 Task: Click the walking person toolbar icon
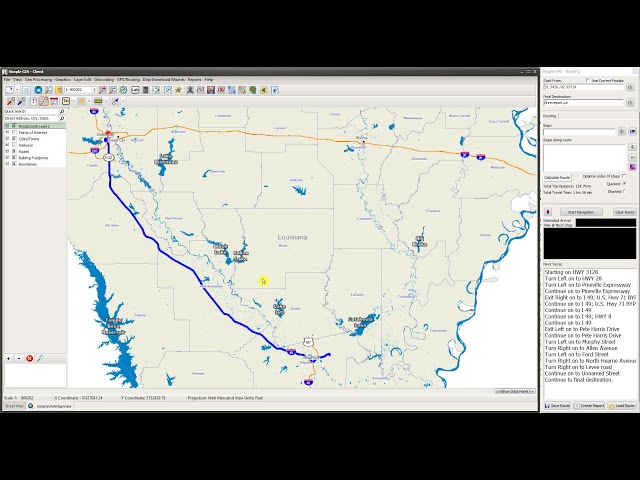point(190,90)
